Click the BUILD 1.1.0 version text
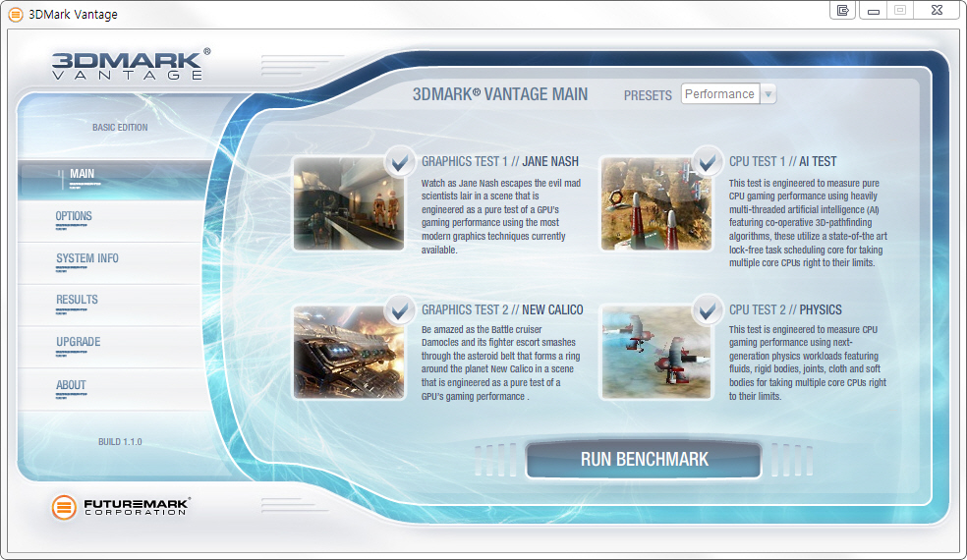Image resolution: width=967 pixels, height=560 pixels. 120,441
